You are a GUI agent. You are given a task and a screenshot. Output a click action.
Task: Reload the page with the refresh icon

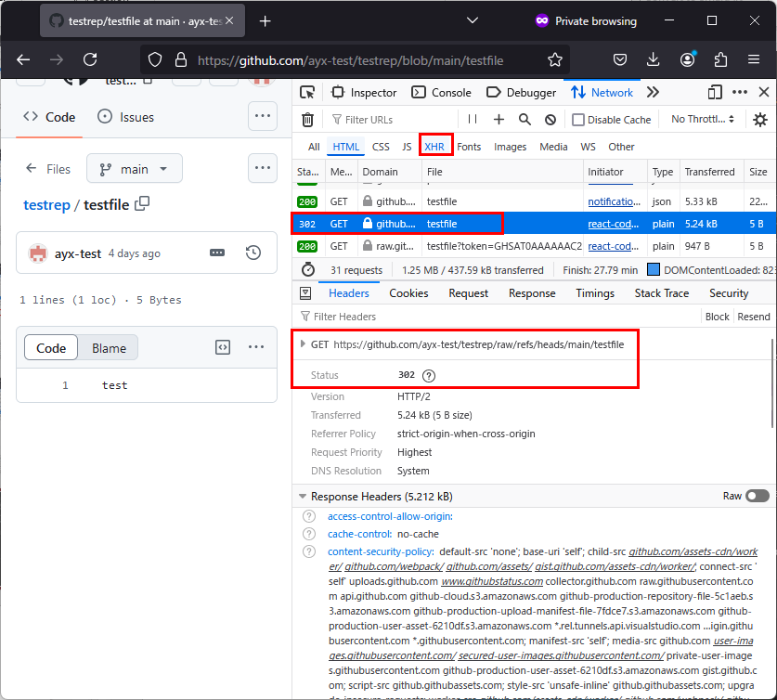[90, 60]
